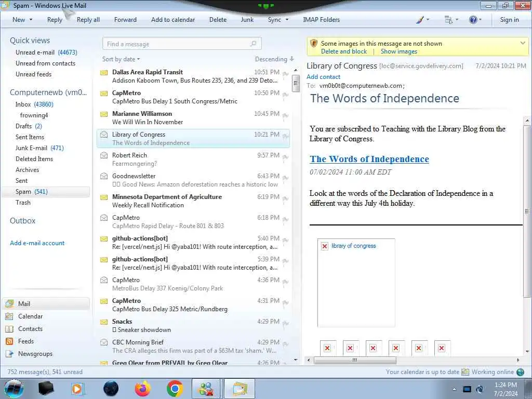The width and height of the screenshot is (532, 399).
Task: Click the Delete and block link
Action: [344, 51]
